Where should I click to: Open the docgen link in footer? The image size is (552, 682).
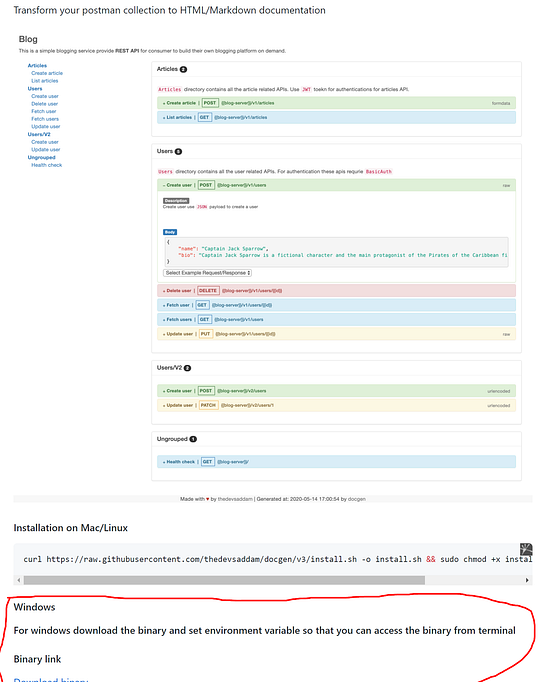coord(357,499)
